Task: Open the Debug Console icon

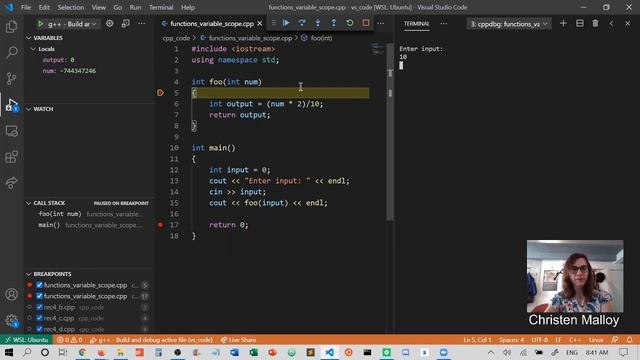Action: (x=126, y=24)
